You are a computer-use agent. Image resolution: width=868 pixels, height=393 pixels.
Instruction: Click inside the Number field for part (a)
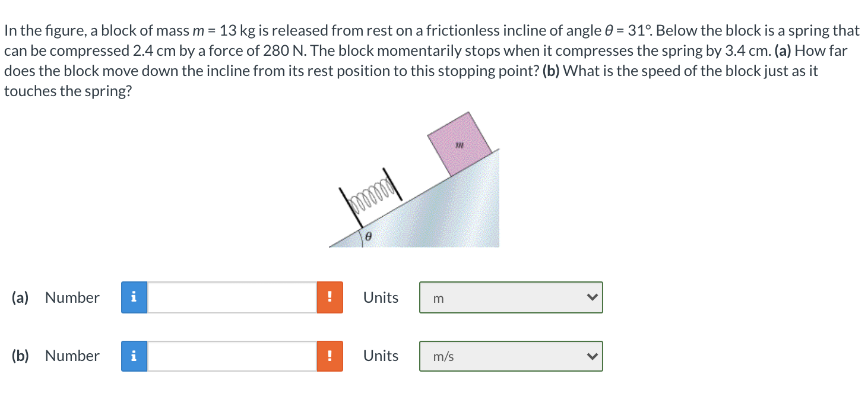point(232,297)
